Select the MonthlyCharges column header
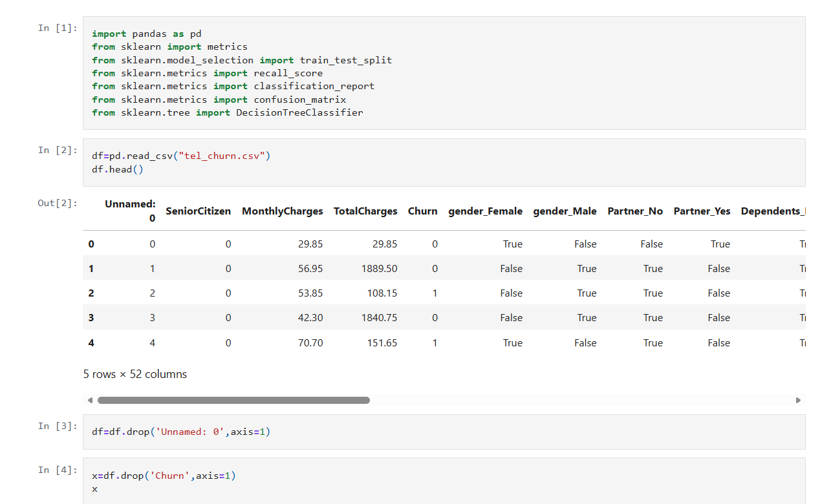The height and width of the screenshot is (504, 820). 282,211
